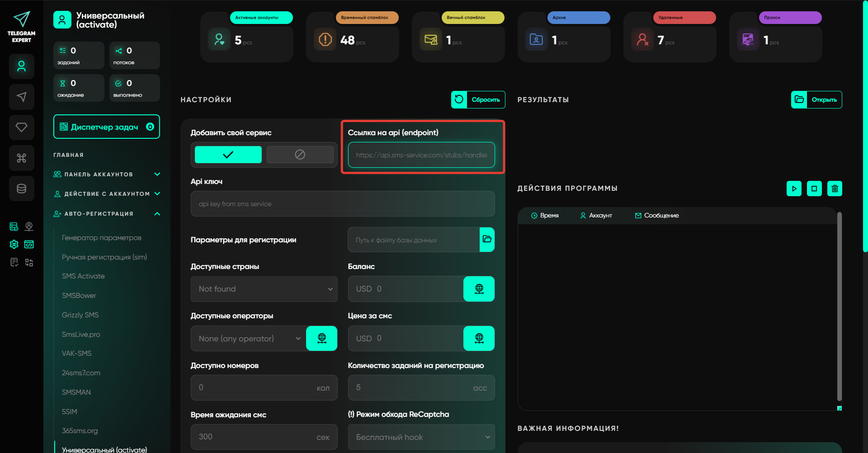The image size is (868, 453).
Task: Select SMS Activate in the sidebar menu
Action: pos(83,276)
